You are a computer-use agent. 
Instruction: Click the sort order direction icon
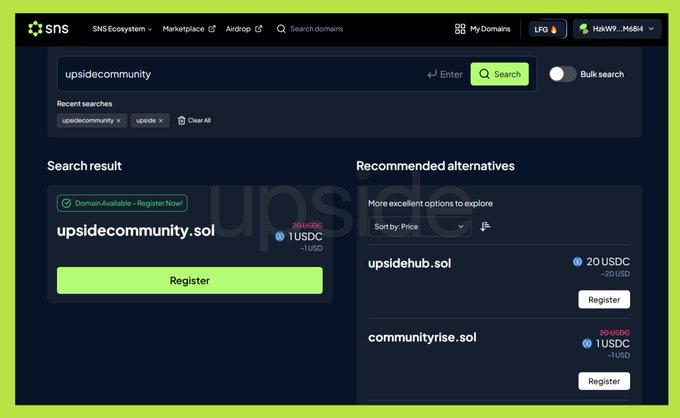[485, 227]
